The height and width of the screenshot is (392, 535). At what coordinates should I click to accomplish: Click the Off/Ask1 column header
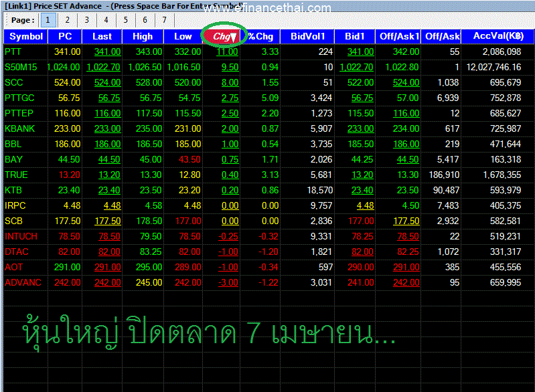[399, 37]
